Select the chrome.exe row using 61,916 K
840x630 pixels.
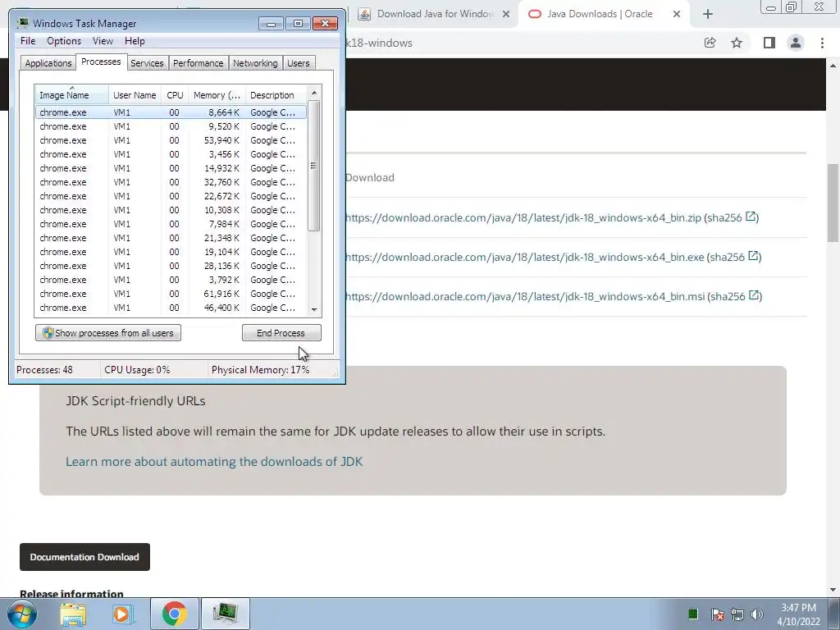point(171,294)
